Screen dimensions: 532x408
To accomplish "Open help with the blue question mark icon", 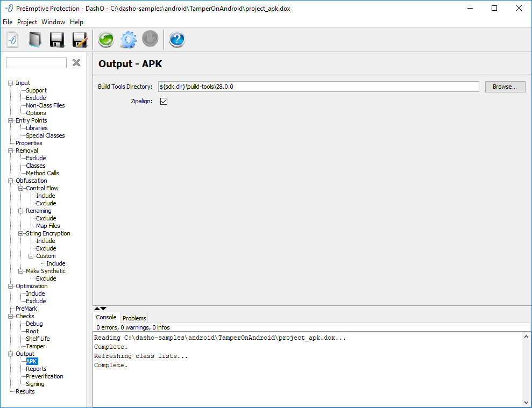I will pyautogui.click(x=177, y=40).
